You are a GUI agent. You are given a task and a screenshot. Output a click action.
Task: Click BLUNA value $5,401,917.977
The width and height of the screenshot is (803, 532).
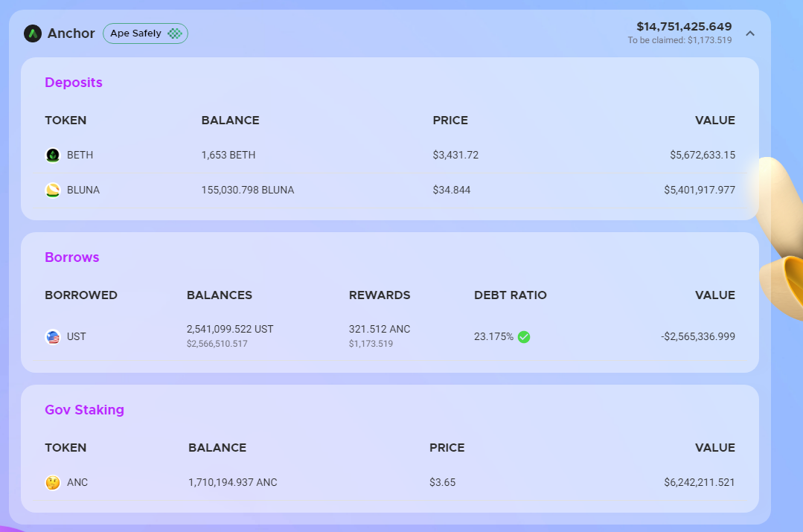click(x=700, y=190)
